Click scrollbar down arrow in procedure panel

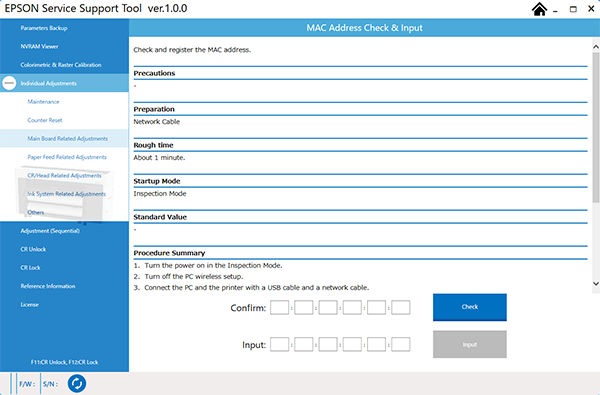click(x=596, y=284)
